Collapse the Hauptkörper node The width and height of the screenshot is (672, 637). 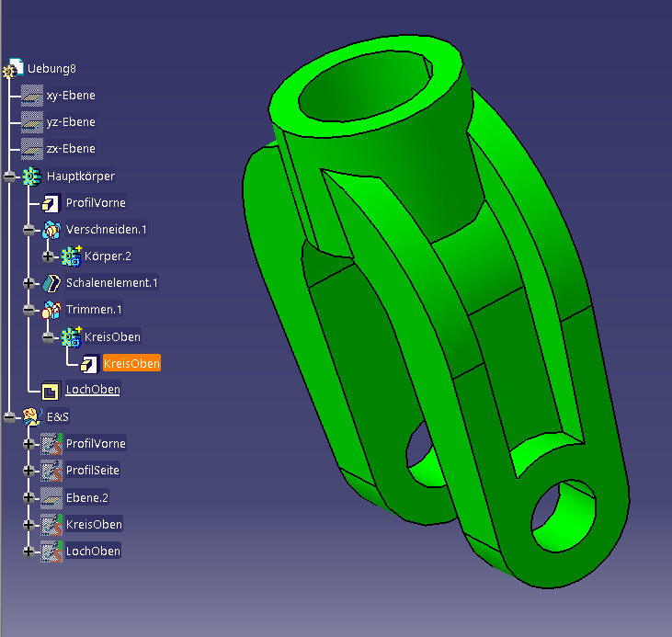[x=9, y=176]
